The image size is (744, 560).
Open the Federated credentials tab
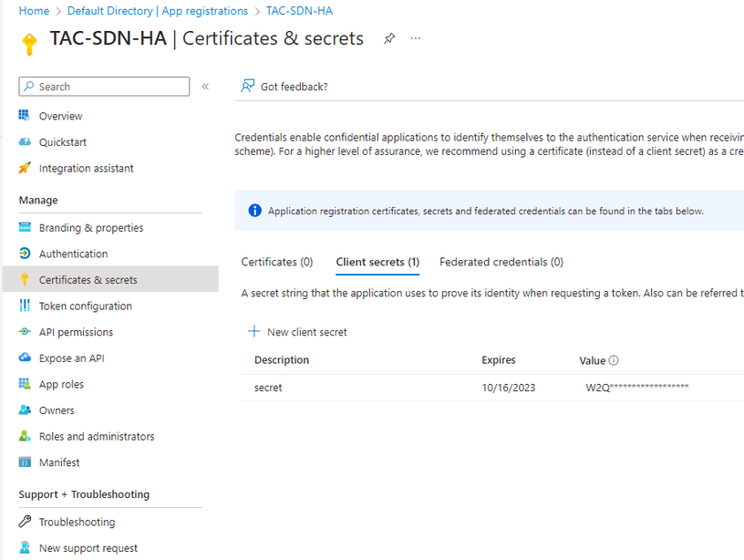coord(501,262)
